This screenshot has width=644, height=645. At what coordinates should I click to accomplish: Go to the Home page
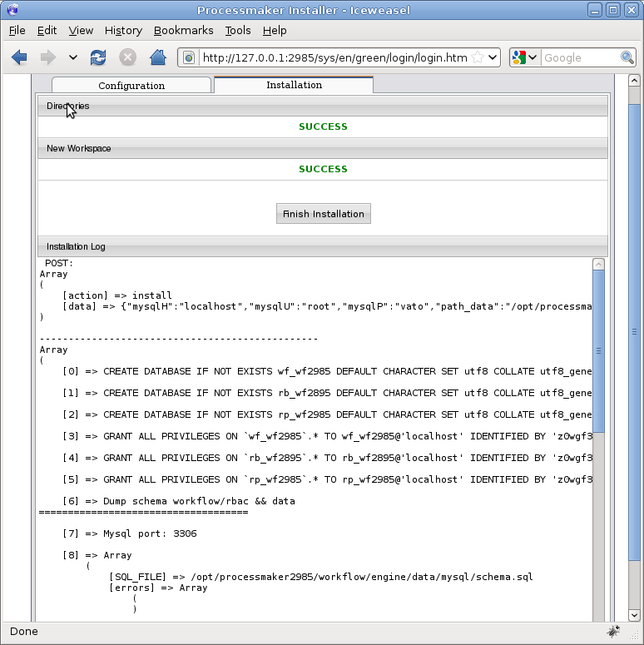157,57
